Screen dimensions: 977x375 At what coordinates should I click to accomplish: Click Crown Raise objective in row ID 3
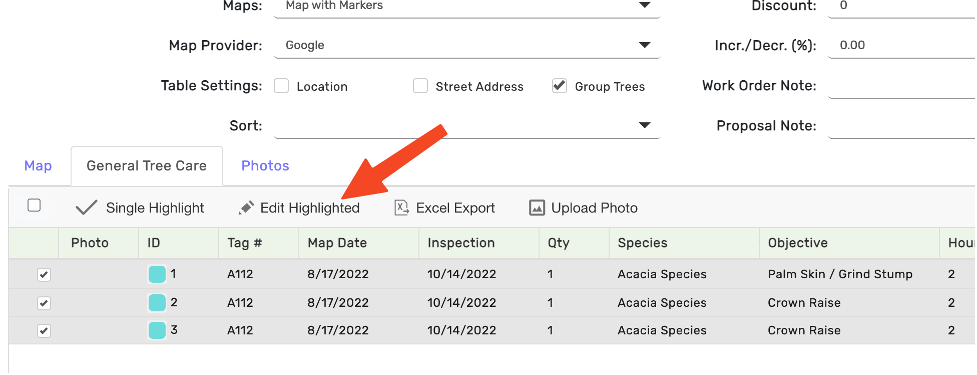(804, 330)
